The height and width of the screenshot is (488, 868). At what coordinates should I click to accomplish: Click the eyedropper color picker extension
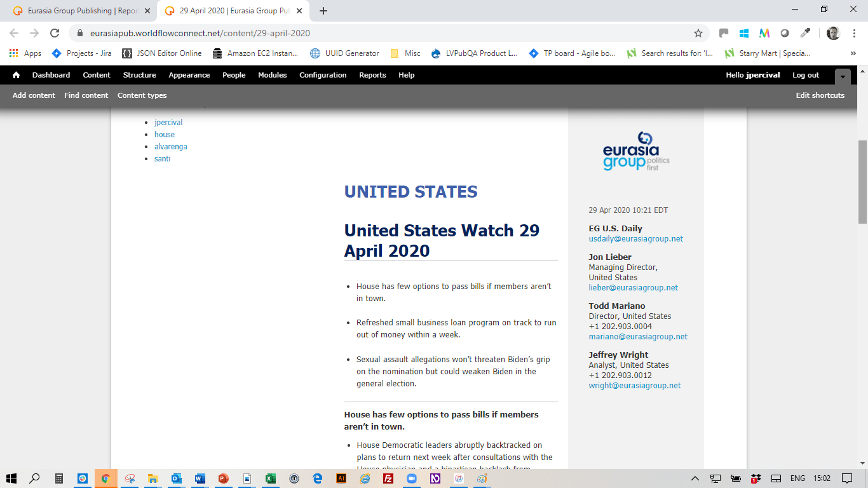pyautogui.click(x=805, y=33)
